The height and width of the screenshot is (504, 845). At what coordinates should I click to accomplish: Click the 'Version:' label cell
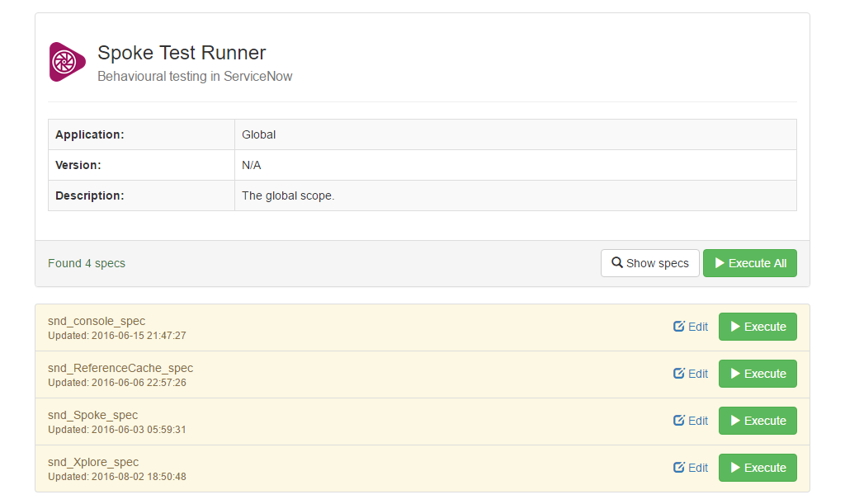[x=141, y=165]
